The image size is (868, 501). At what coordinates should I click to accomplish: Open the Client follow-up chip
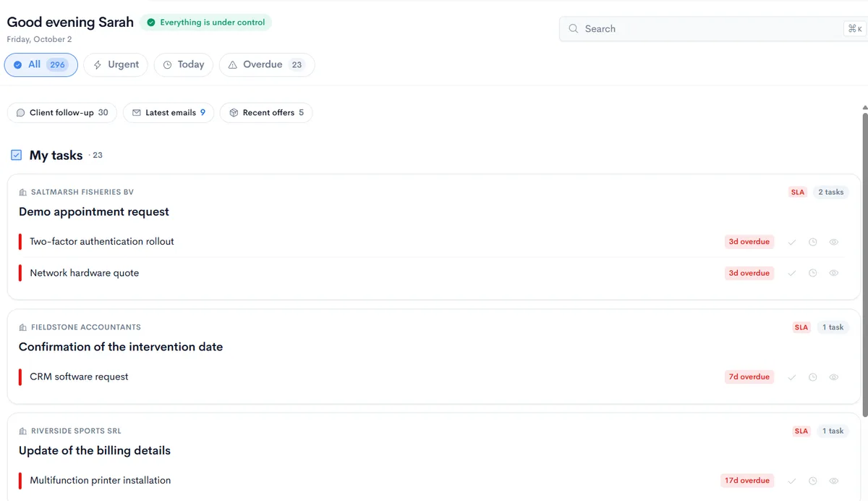(x=62, y=112)
